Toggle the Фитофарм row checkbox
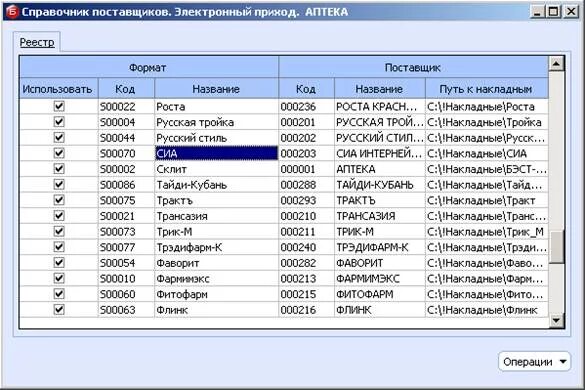The height and width of the screenshot is (390, 585). tap(59, 294)
